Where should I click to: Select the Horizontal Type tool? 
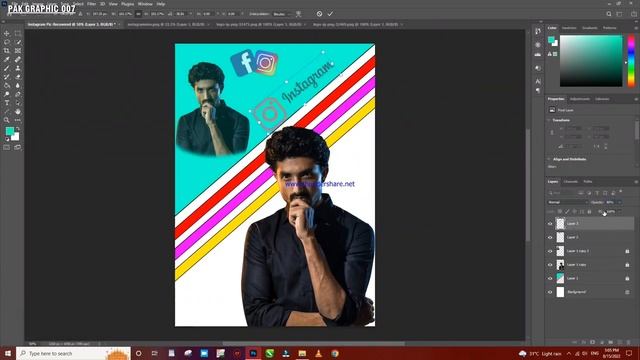pyautogui.click(x=7, y=103)
